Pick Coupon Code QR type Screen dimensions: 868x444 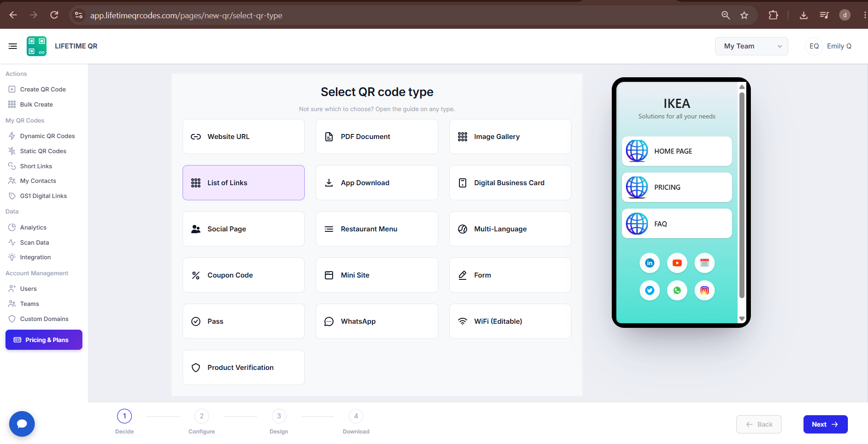click(x=243, y=275)
